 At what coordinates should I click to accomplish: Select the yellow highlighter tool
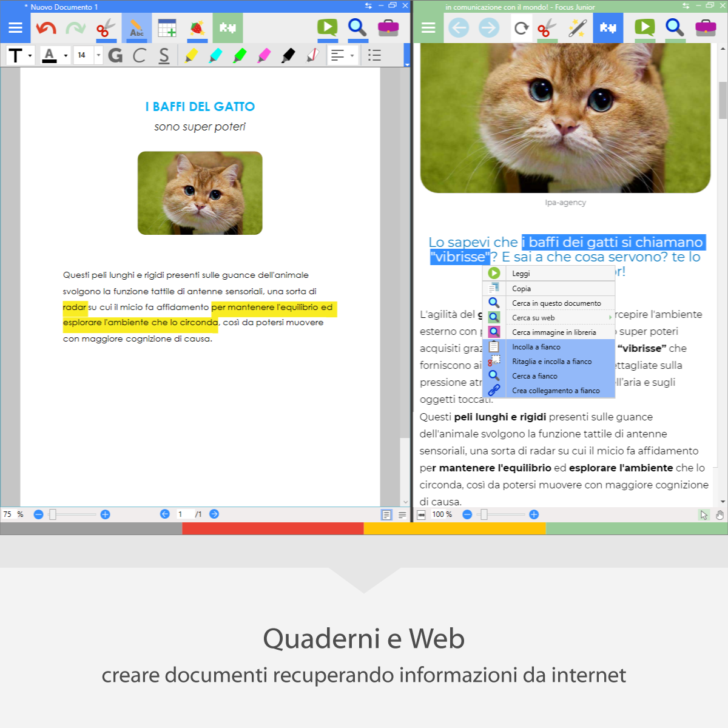point(191,55)
